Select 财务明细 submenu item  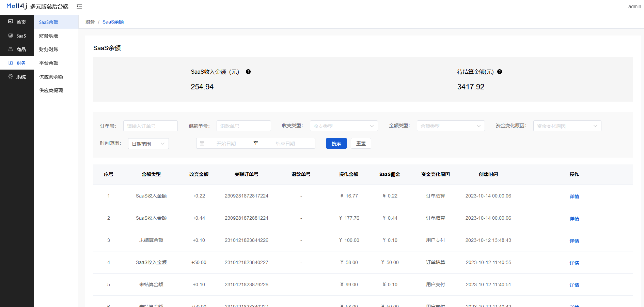(x=56, y=35)
